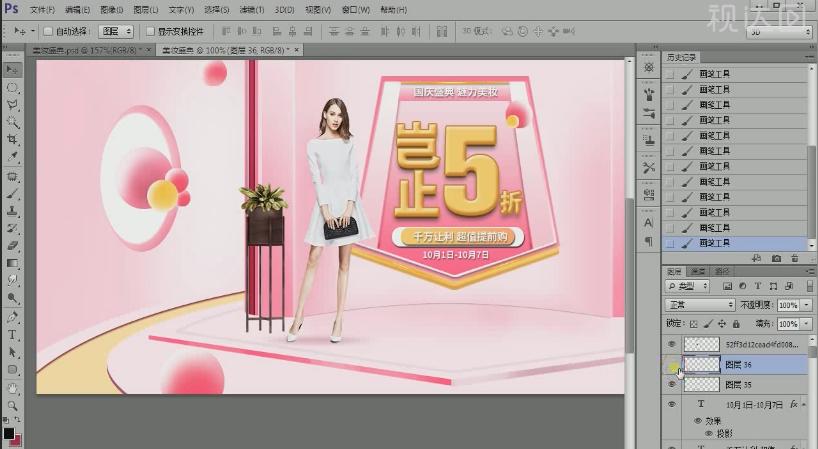Viewport: 818px width, 449px height.
Task: Select the Zoom tool
Action: [12, 406]
